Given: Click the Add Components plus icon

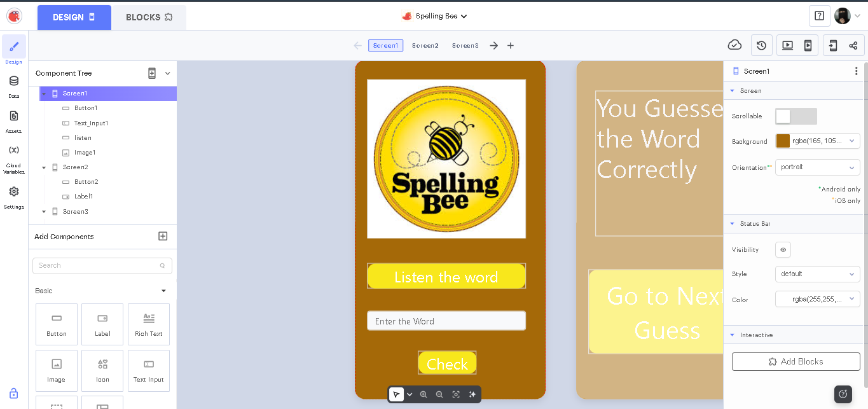Looking at the screenshot, I should point(163,236).
